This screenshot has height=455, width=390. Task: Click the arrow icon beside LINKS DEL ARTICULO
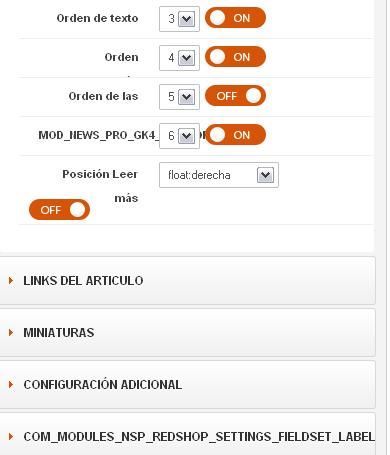[x=11, y=280]
